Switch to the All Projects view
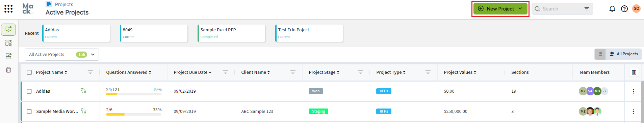The height and width of the screenshot is (123, 644). [623, 54]
